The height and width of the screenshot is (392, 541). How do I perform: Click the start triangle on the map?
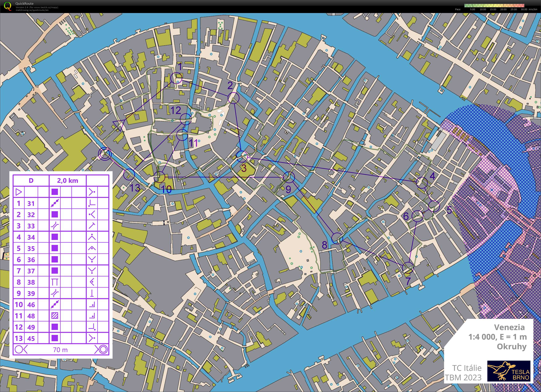click(x=119, y=125)
